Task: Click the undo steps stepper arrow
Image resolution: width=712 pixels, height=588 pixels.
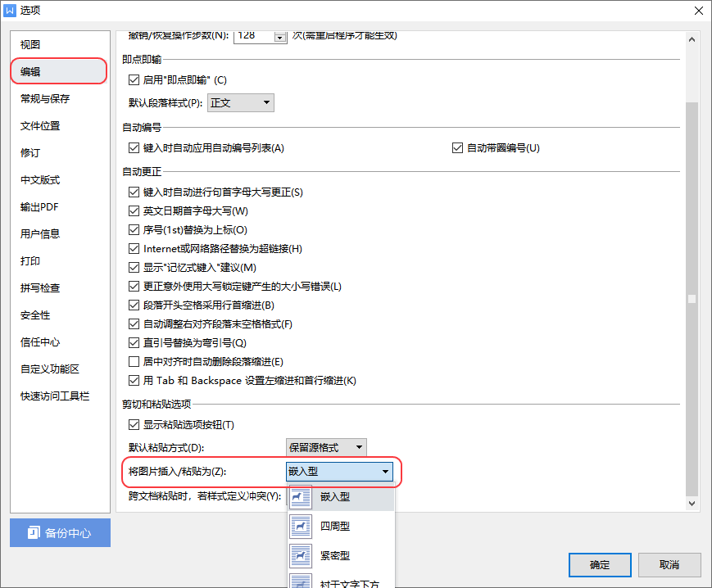Action: (280, 38)
